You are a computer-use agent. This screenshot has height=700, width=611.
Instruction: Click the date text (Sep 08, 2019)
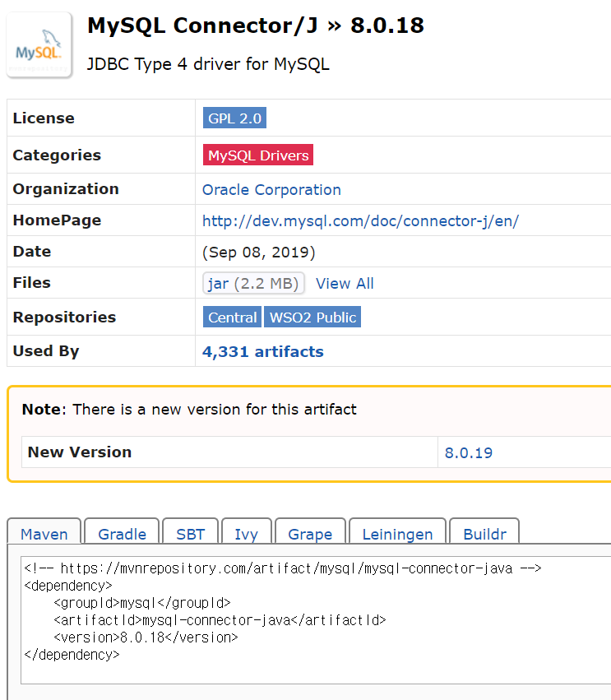pyautogui.click(x=259, y=253)
